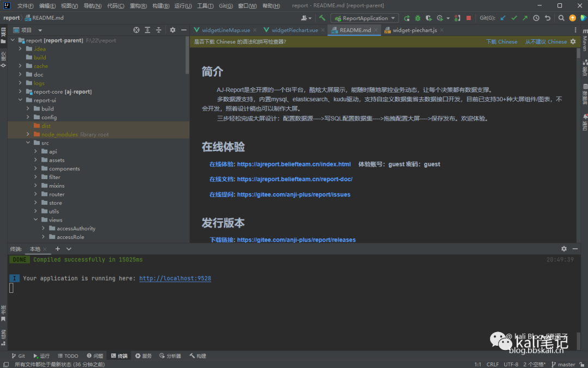Click the locate file target icon in project panel
The image size is (588, 368).
136,30
